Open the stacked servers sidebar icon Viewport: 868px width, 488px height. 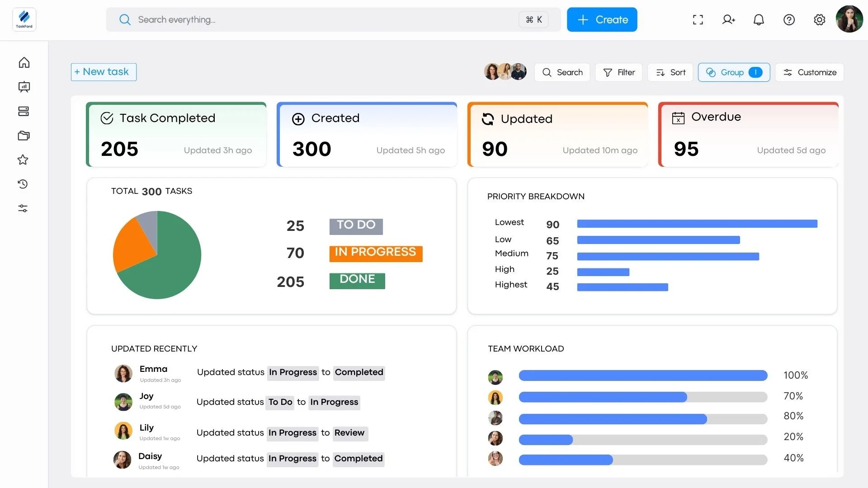(24, 111)
